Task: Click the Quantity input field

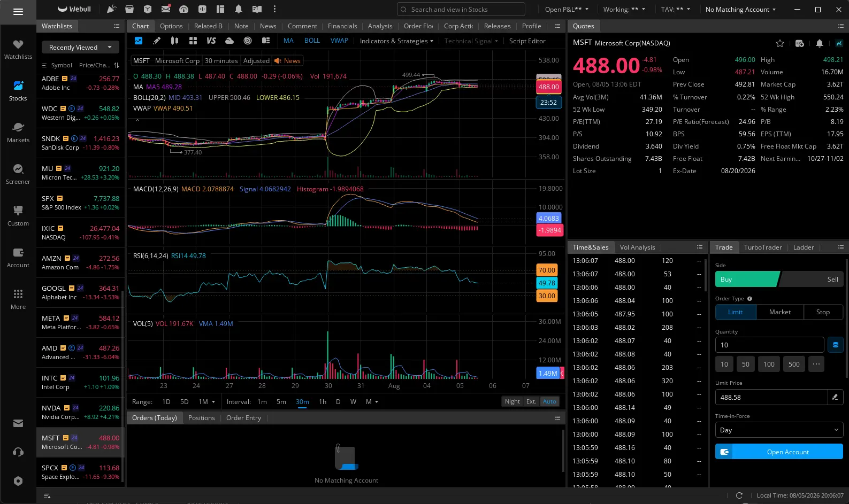Action: pyautogui.click(x=769, y=345)
